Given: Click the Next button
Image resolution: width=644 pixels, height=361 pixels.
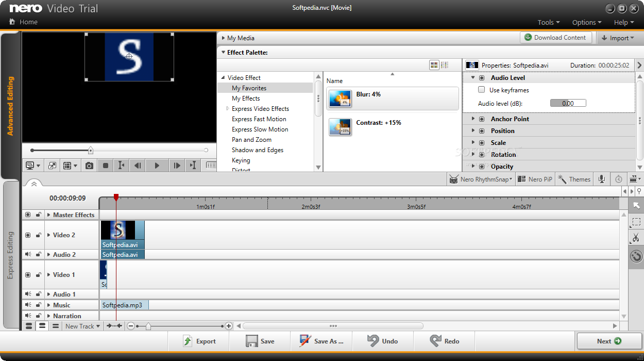Looking at the screenshot, I should [x=609, y=341].
